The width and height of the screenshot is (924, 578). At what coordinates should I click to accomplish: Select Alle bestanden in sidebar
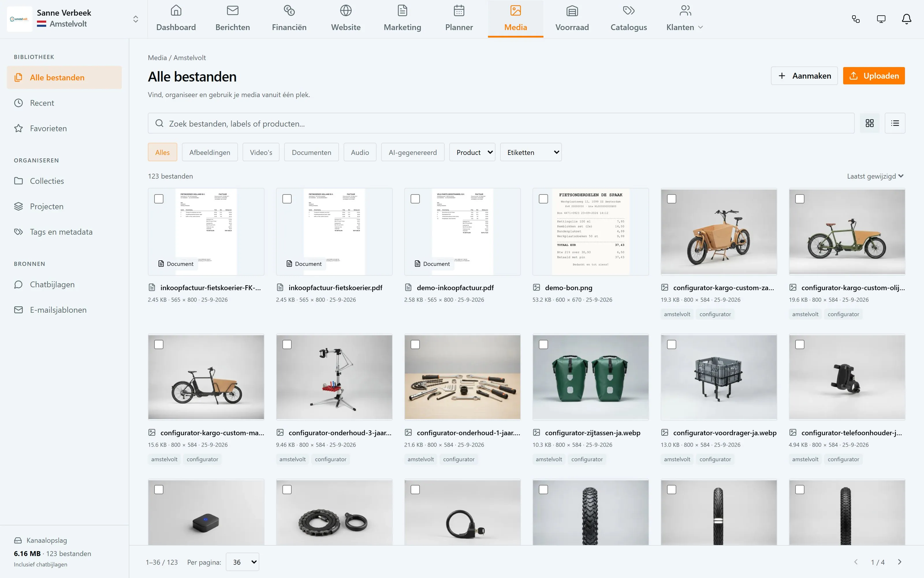click(x=64, y=78)
